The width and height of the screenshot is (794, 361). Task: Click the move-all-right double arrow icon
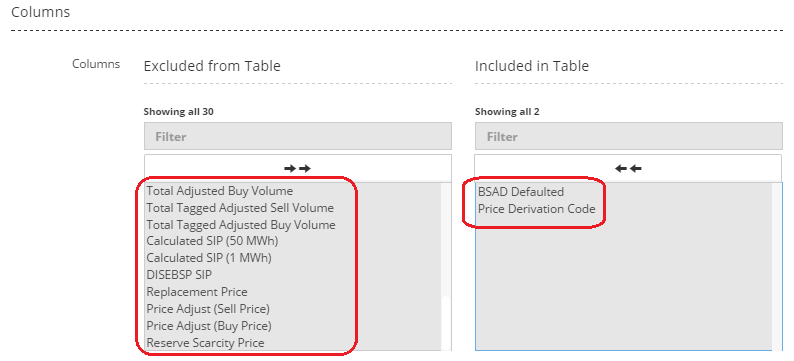point(297,169)
